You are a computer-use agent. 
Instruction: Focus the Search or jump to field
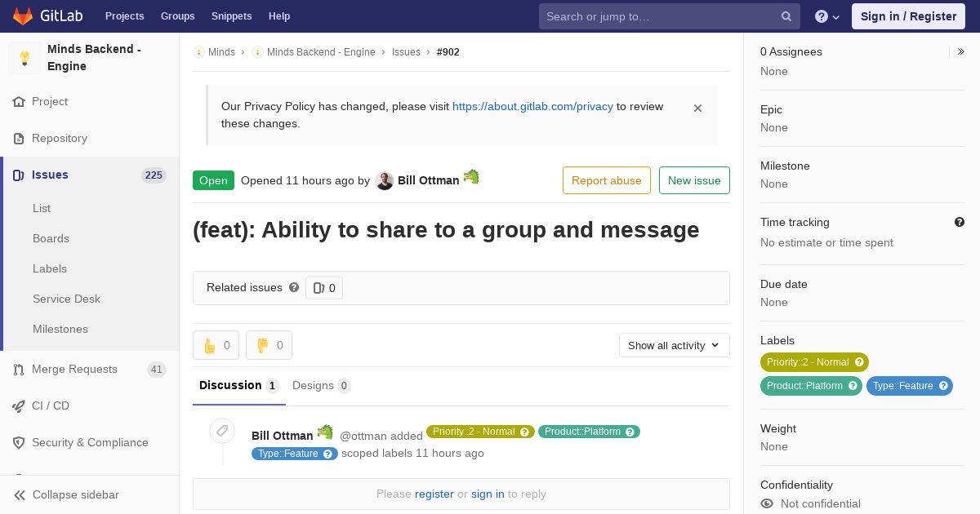[670, 16]
